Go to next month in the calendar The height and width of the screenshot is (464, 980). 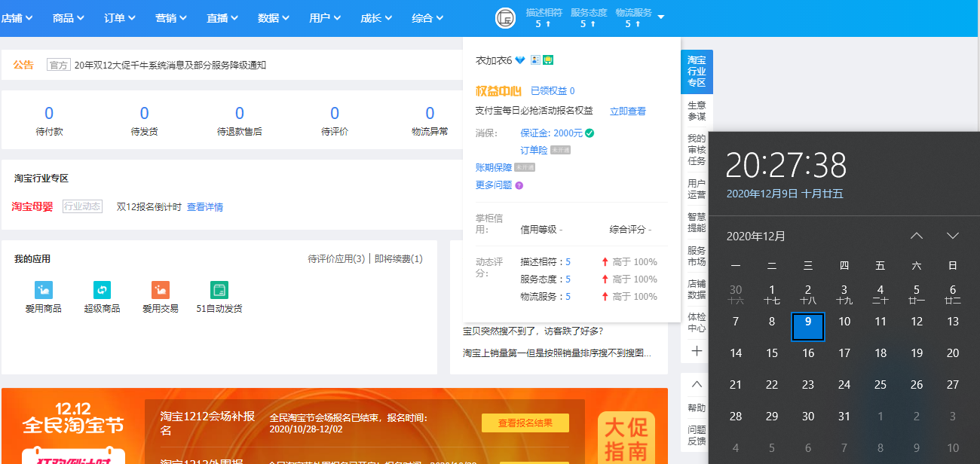953,236
